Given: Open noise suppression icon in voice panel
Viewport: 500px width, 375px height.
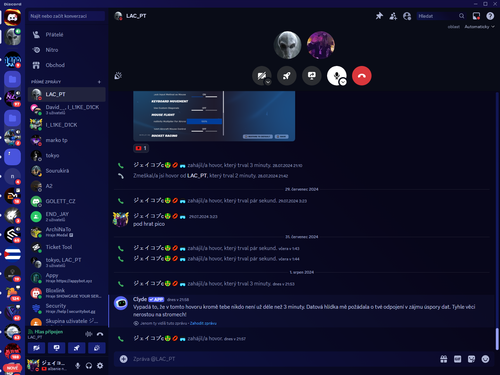Looking at the screenshot, I should [x=89, y=334].
